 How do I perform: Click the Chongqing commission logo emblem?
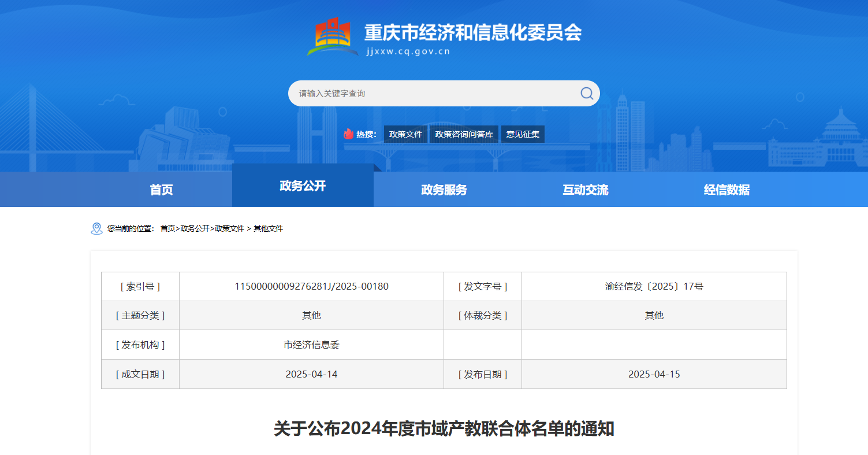click(333, 36)
